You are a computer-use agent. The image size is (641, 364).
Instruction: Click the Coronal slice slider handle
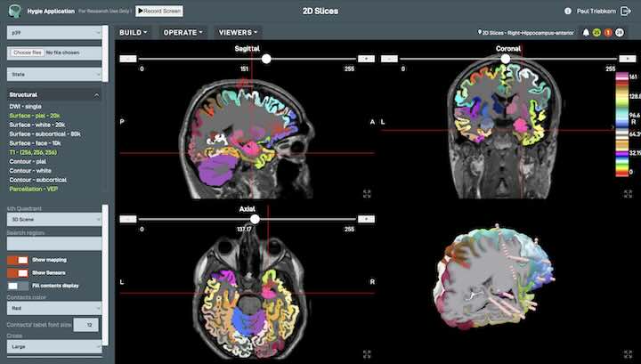pos(505,58)
